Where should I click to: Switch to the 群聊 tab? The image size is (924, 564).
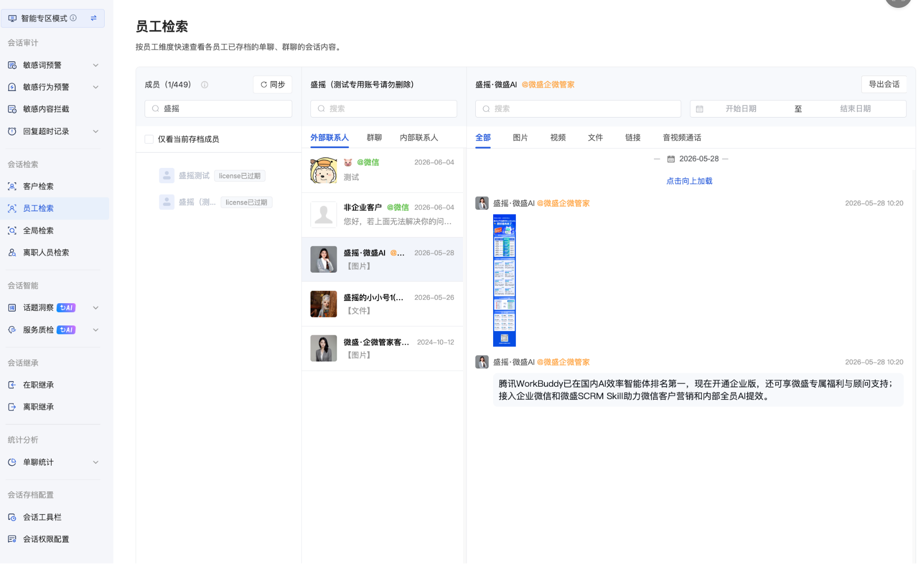(374, 138)
